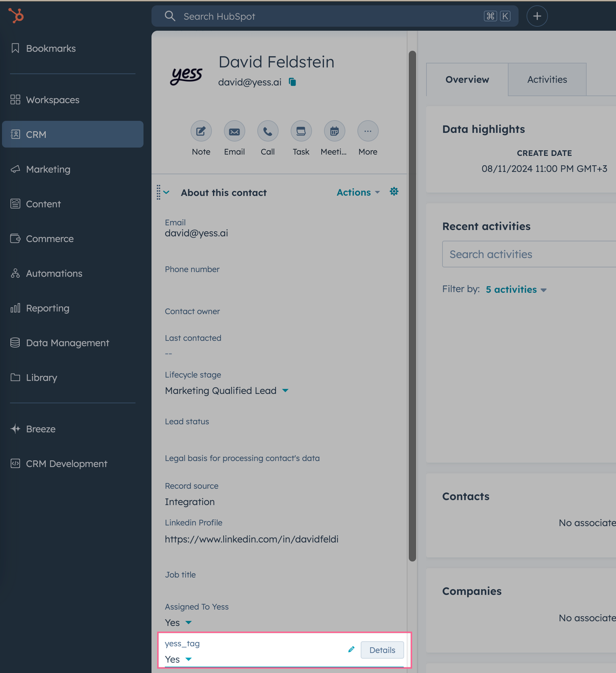This screenshot has width=616, height=673.
Task: Click the Data Management database icon
Action: (x=15, y=343)
